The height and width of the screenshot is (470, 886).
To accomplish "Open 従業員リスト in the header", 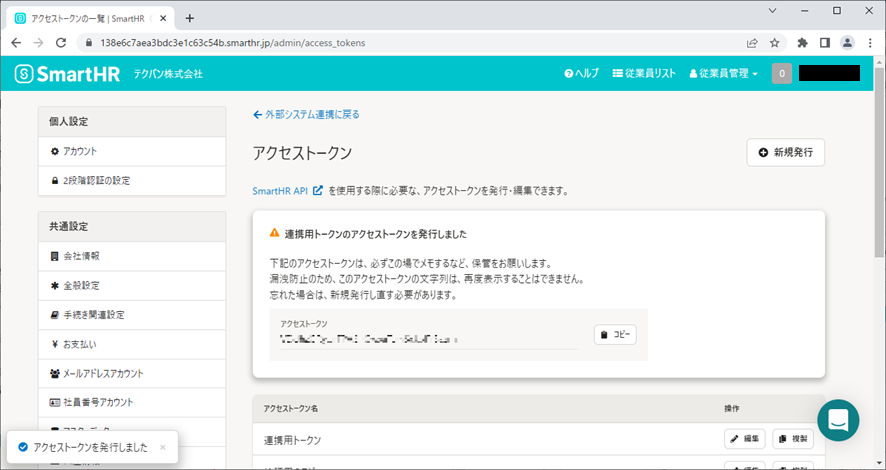I will (x=644, y=73).
